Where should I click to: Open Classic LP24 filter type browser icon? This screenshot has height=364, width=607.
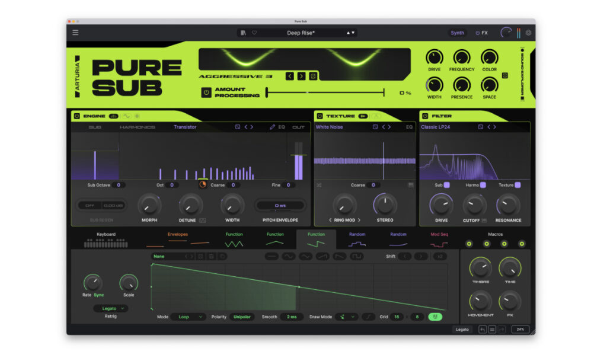(x=480, y=127)
